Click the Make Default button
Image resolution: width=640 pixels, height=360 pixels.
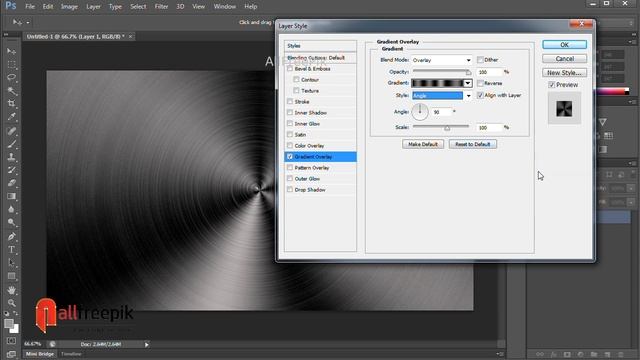[423, 144]
